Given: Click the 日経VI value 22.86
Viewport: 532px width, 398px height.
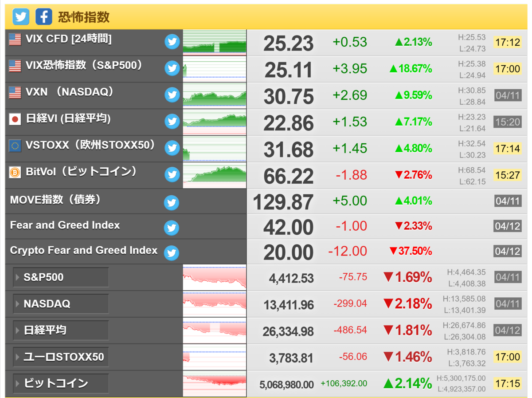Looking at the screenshot, I should [x=289, y=123].
